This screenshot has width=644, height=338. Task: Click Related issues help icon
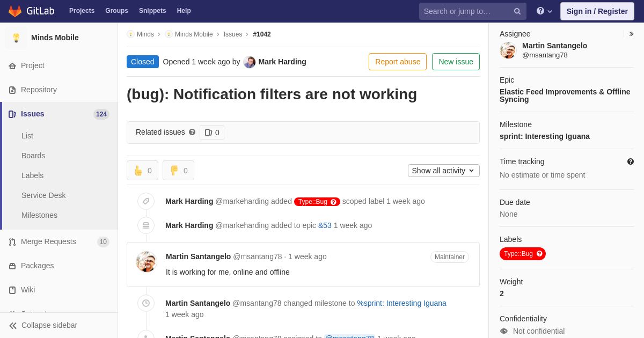[192, 132]
